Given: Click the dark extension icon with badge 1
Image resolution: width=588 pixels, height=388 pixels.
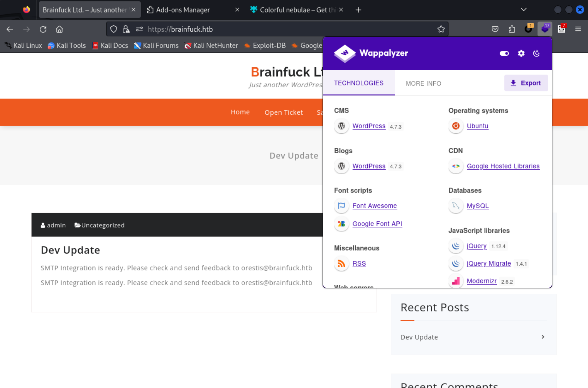Looking at the screenshot, I should tap(528, 29).
